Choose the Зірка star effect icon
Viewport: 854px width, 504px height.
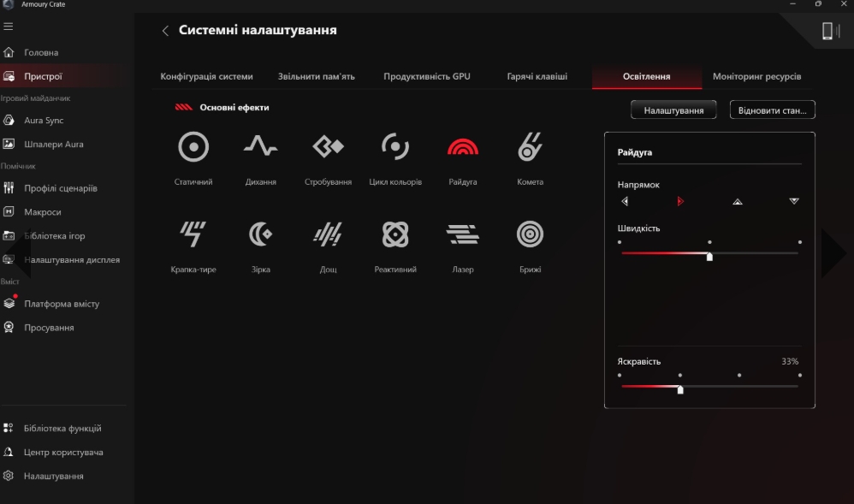[260, 234]
